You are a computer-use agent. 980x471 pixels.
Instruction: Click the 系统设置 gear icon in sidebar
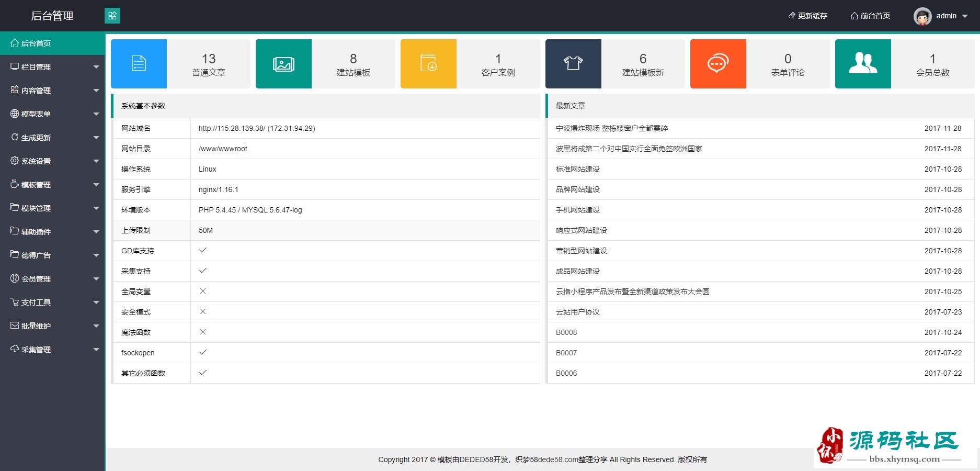pyautogui.click(x=15, y=161)
